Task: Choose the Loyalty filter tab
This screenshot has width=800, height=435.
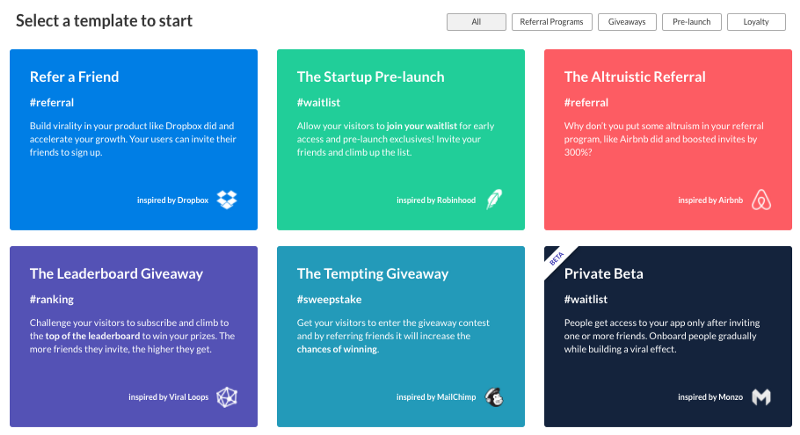Action: coord(756,22)
